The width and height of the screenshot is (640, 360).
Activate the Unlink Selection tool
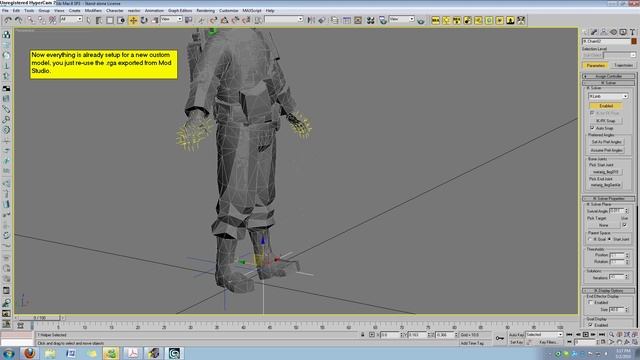(42, 20)
